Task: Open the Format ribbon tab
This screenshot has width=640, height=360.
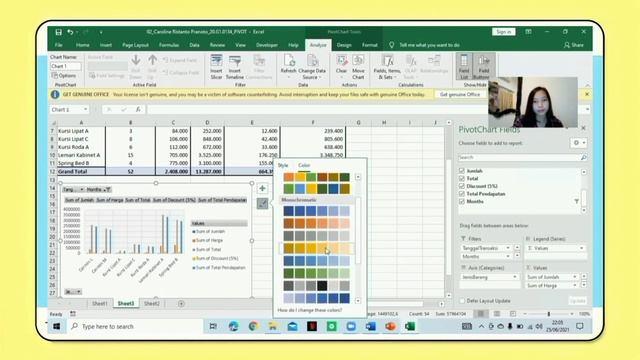Action: [370, 45]
